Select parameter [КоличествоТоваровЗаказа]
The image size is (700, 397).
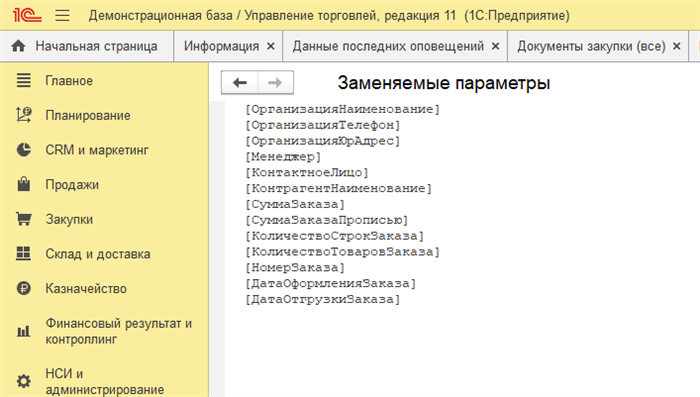click(x=342, y=252)
